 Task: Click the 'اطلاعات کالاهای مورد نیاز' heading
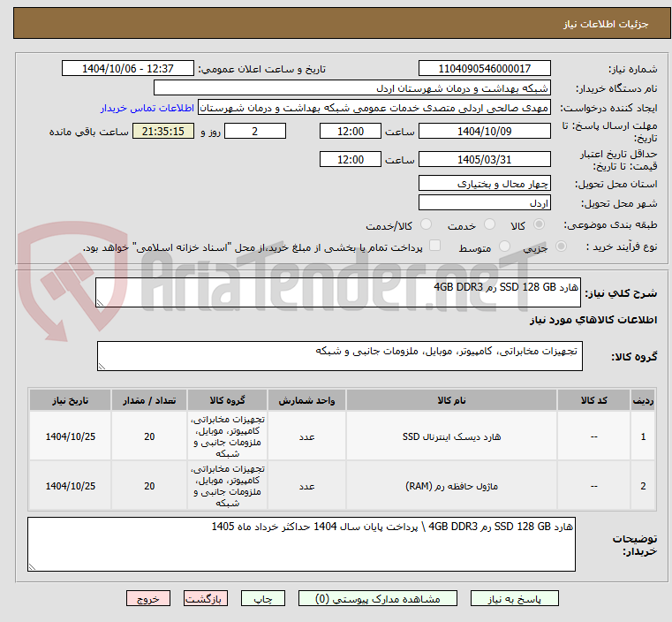click(x=593, y=320)
